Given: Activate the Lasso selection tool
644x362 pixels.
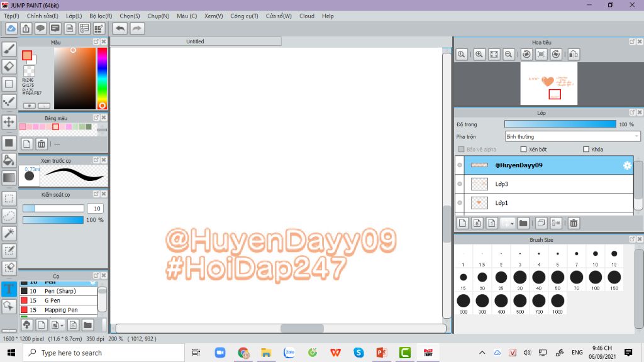Looking at the screenshot, I should point(9,216).
